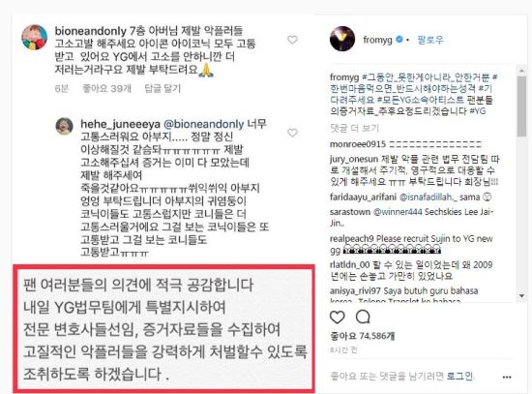Open the comment speech bubble icon

tap(363, 317)
